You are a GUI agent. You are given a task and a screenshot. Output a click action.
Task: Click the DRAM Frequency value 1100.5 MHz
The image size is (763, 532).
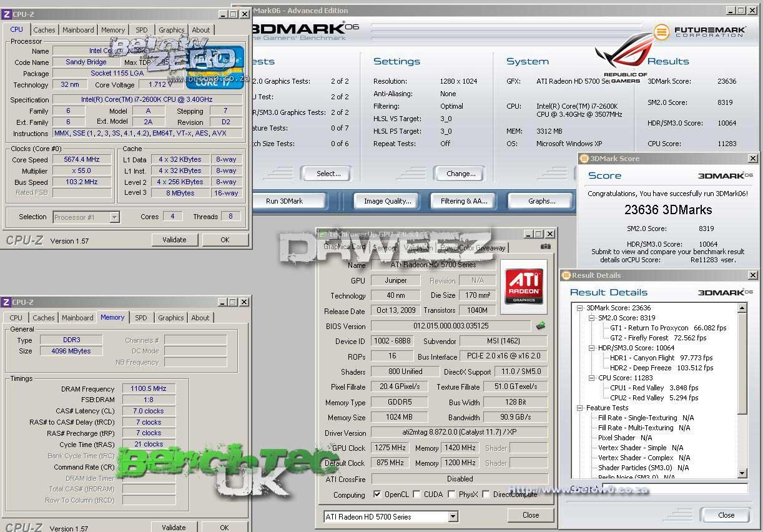(x=149, y=388)
